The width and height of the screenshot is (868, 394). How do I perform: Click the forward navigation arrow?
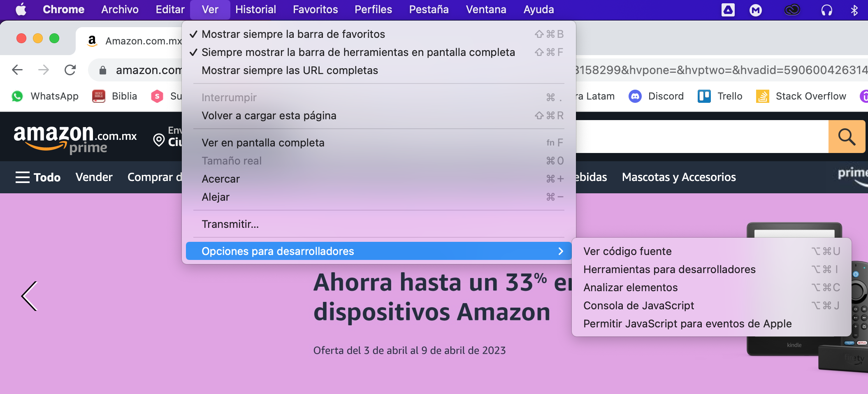[44, 70]
